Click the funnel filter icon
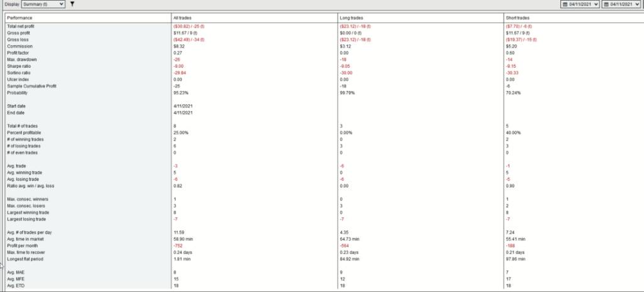This screenshot has height=292, width=644. click(72, 4)
